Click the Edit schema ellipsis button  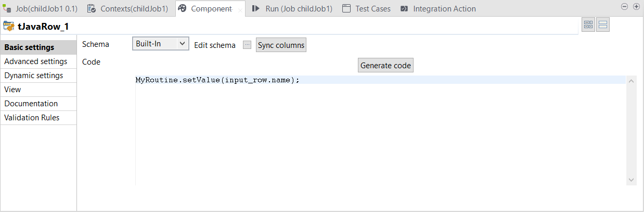tap(247, 45)
